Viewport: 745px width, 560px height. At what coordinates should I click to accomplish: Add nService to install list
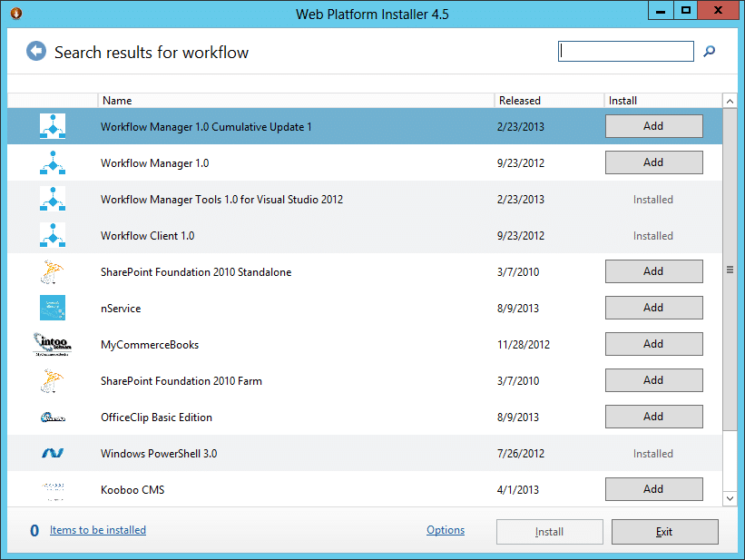[x=653, y=308]
